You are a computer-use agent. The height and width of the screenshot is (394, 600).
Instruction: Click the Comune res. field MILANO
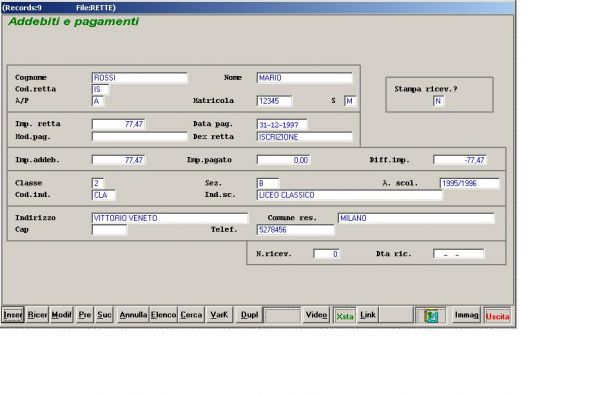pos(416,218)
